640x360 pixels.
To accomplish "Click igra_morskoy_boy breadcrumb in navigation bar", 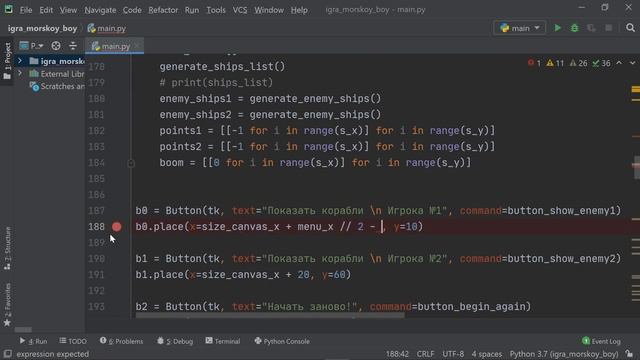I will coord(42,28).
